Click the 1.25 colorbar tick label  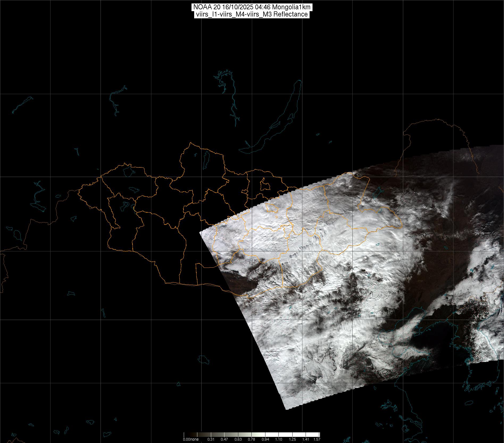[292, 439]
